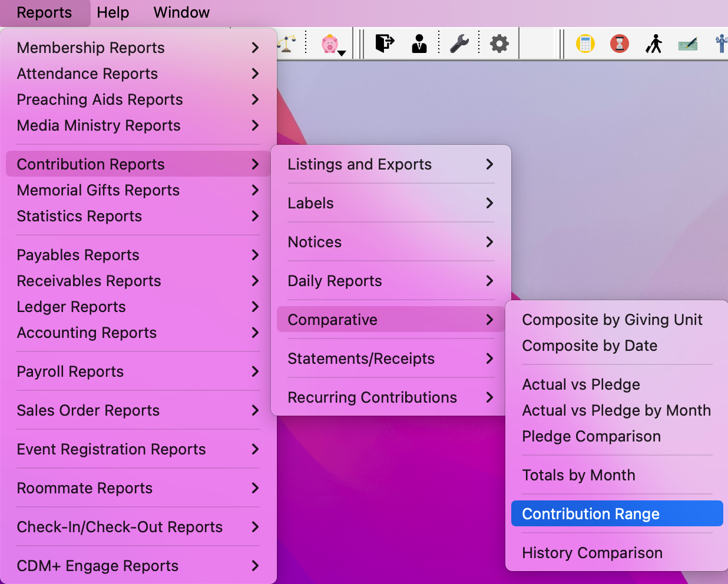Click the exit door logout icon

pos(384,44)
